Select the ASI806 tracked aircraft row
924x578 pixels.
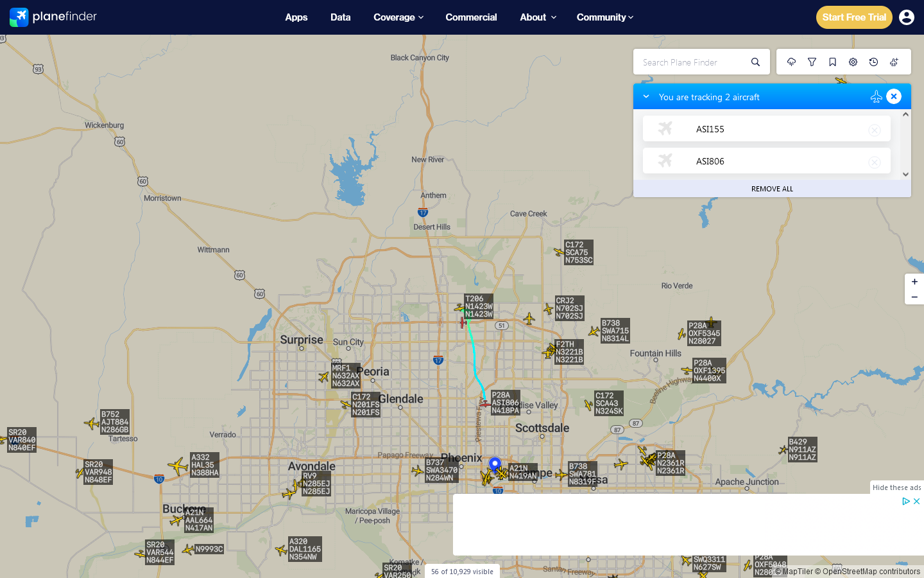click(767, 161)
